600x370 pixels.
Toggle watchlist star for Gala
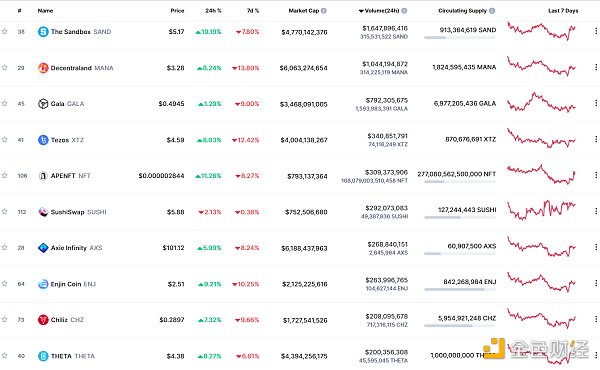point(5,103)
